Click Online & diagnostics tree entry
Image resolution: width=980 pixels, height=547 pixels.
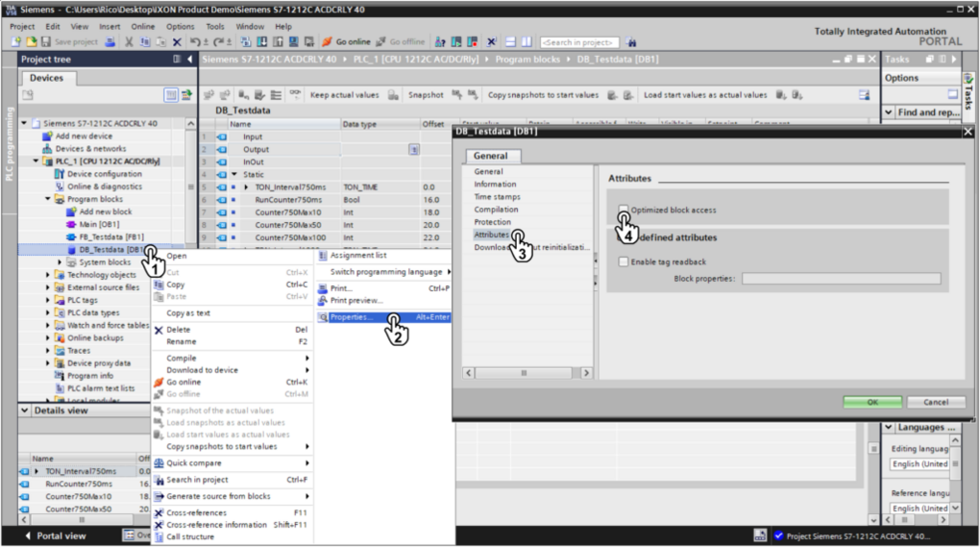tap(106, 186)
